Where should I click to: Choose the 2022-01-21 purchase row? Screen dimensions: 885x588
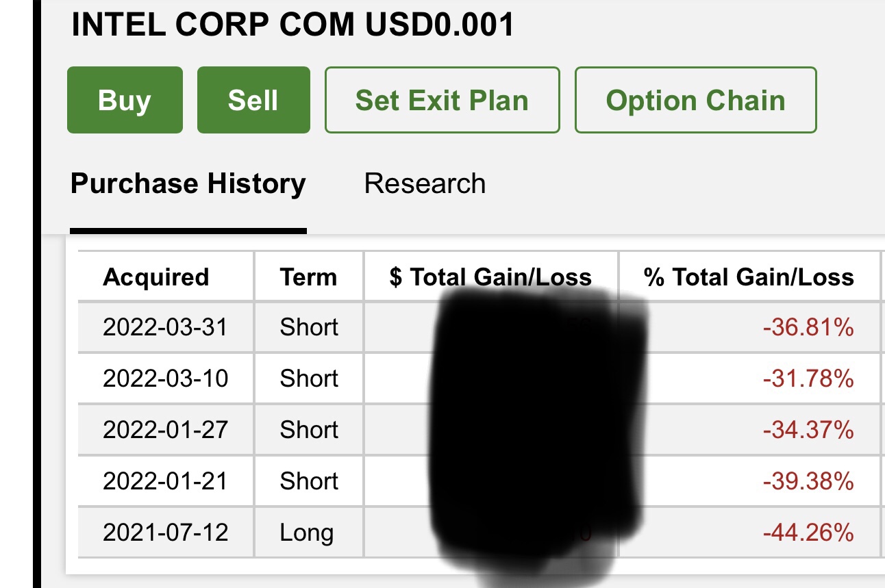pos(165,481)
